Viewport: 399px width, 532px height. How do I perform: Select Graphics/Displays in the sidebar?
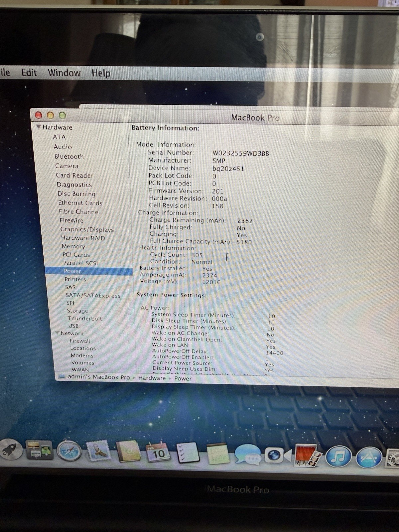coord(87,229)
